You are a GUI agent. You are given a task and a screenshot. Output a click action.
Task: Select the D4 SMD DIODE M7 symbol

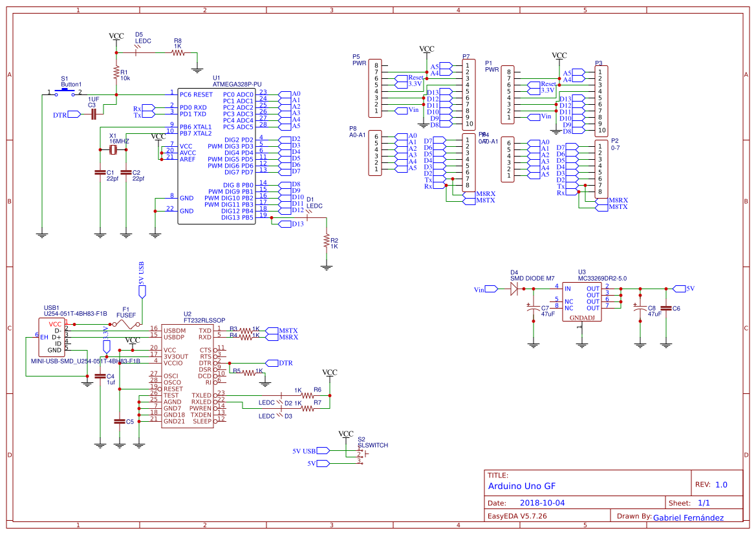(515, 289)
